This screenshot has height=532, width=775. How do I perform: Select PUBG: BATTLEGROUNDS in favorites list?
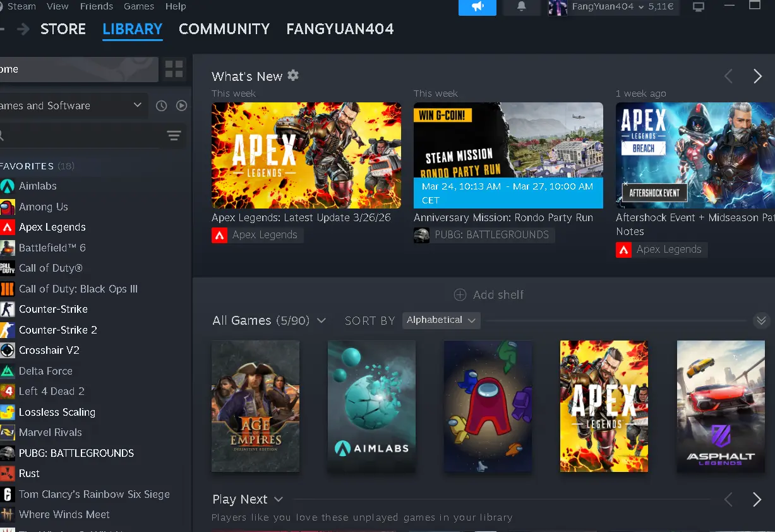pyautogui.click(x=76, y=453)
